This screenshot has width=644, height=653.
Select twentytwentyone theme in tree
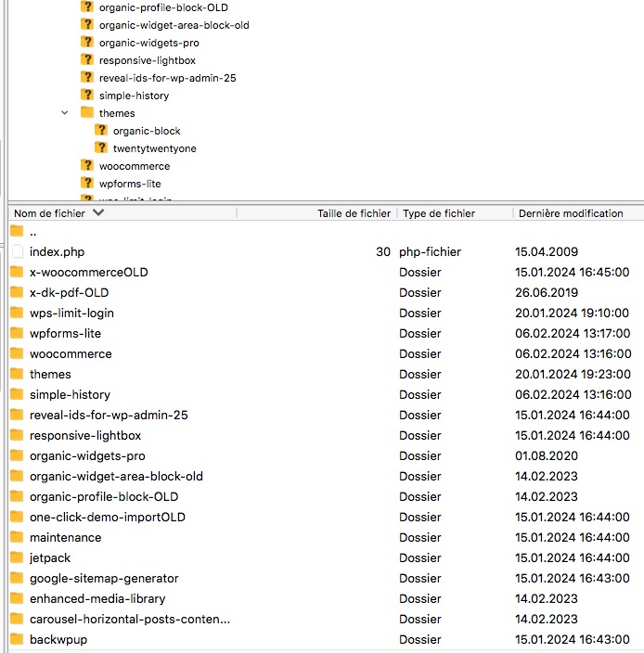[x=155, y=148]
